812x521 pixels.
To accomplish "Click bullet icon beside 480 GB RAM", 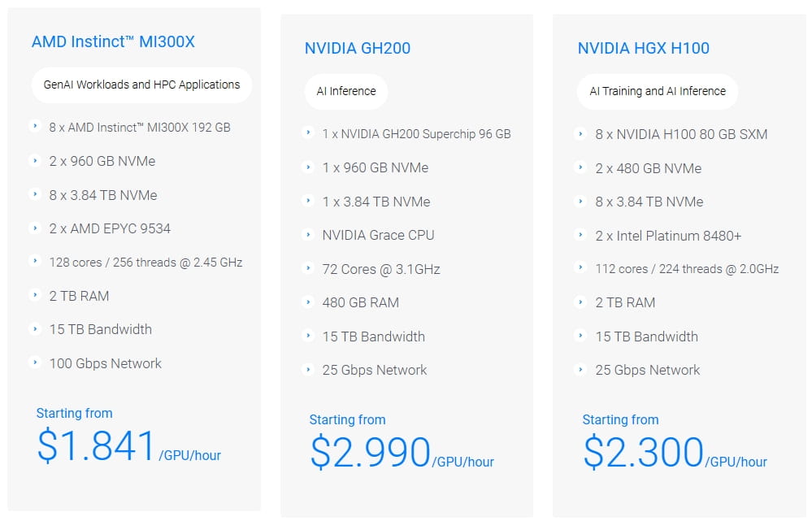I will pyautogui.click(x=308, y=302).
